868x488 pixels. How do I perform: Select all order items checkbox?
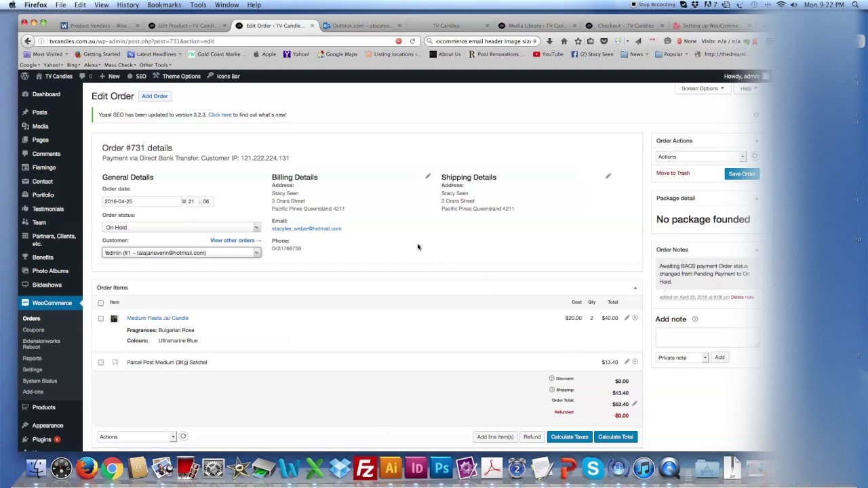point(101,303)
